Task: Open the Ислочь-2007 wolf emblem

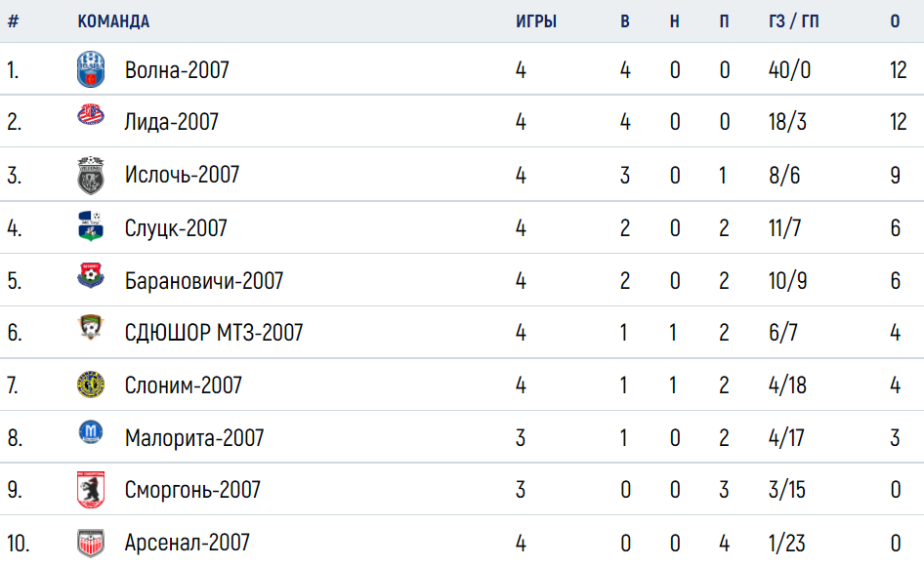Action: (91, 176)
